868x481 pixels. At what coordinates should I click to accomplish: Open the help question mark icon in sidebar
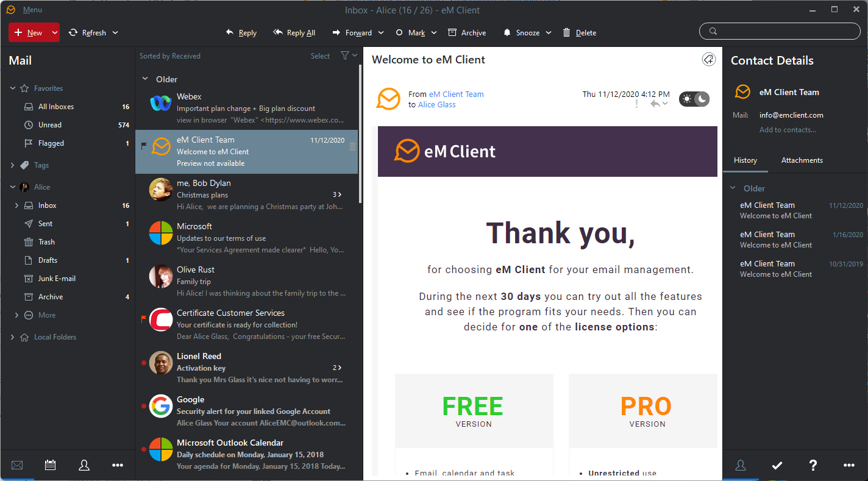(813, 465)
